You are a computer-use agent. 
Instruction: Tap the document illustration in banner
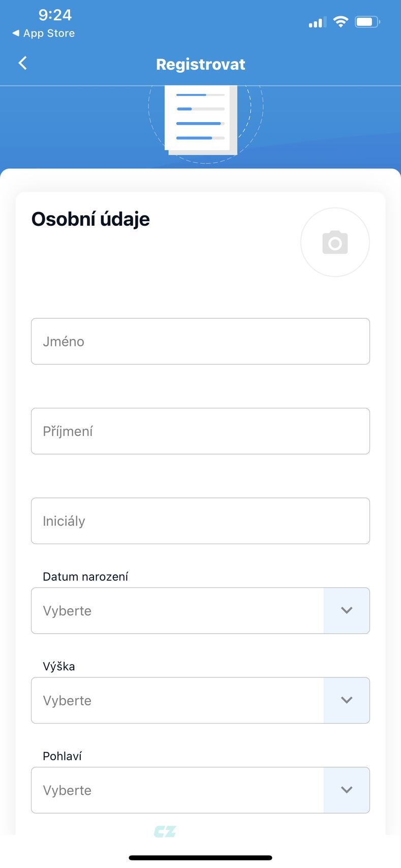pyautogui.click(x=201, y=119)
